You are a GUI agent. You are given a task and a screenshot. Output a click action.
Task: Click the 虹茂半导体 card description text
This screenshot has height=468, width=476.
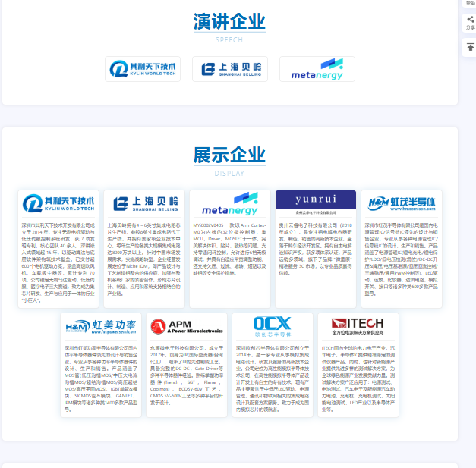402,259
